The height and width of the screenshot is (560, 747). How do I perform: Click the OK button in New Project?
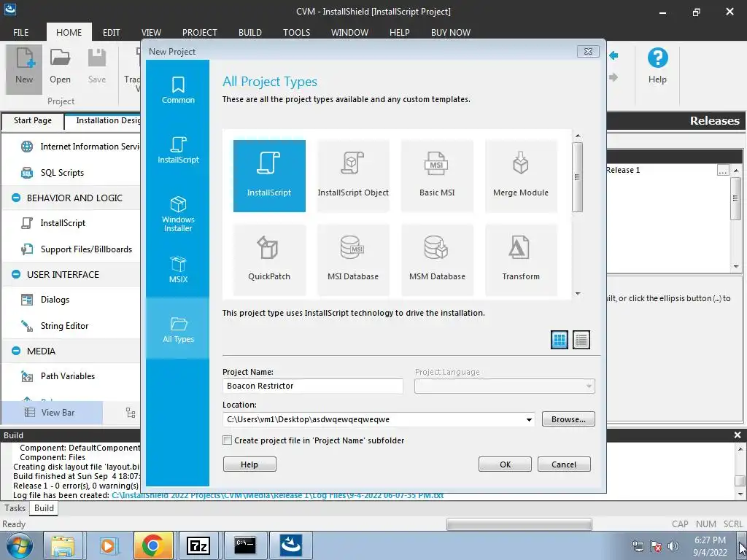pyautogui.click(x=505, y=464)
